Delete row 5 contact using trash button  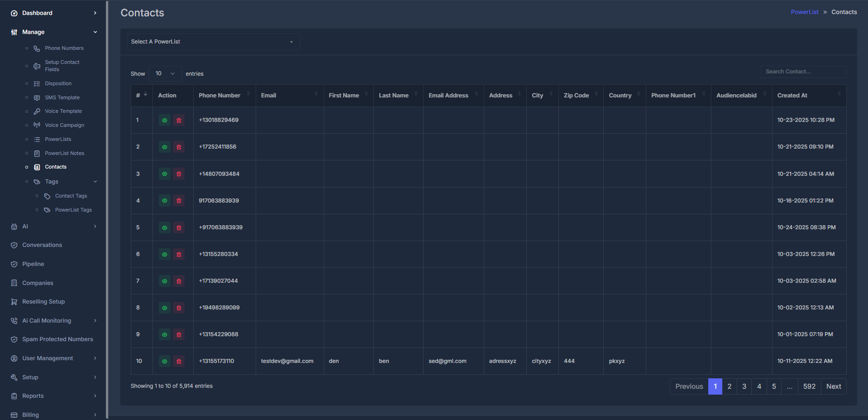[x=179, y=227]
